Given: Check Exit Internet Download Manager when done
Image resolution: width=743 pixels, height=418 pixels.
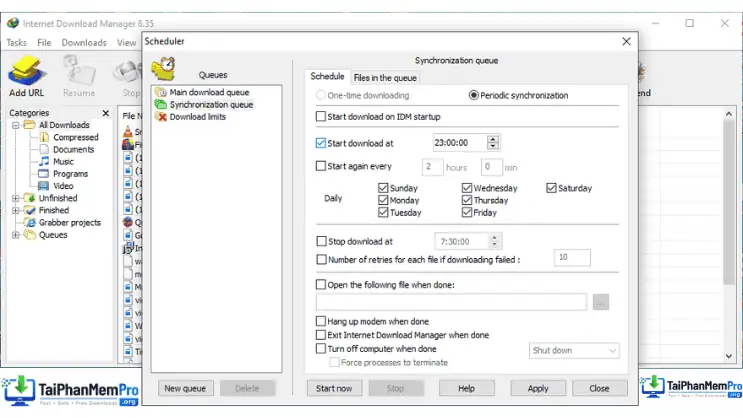Looking at the screenshot, I should [321, 335].
